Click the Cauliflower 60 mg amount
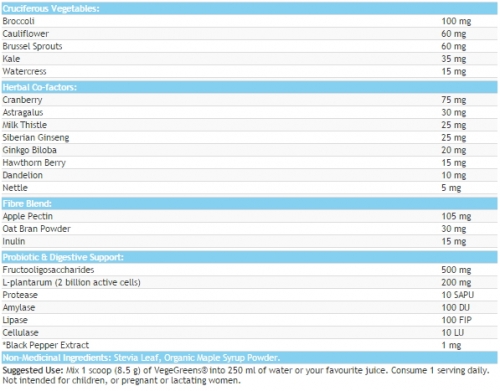Image resolution: width=500 pixels, height=391 pixels. tap(454, 34)
